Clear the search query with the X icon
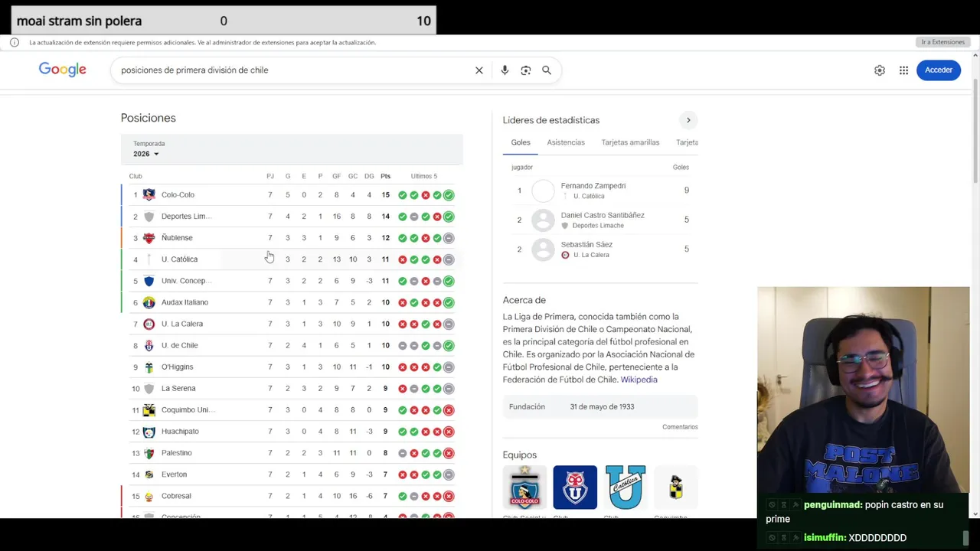Screen dimensions: 980x551 coord(479,70)
